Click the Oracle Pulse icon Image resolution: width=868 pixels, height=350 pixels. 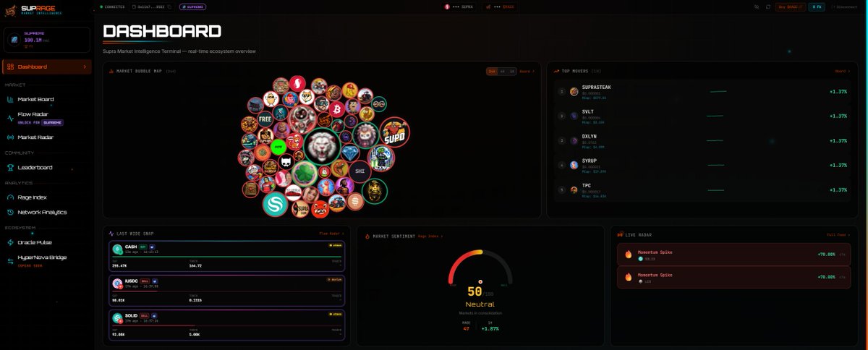coord(10,242)
